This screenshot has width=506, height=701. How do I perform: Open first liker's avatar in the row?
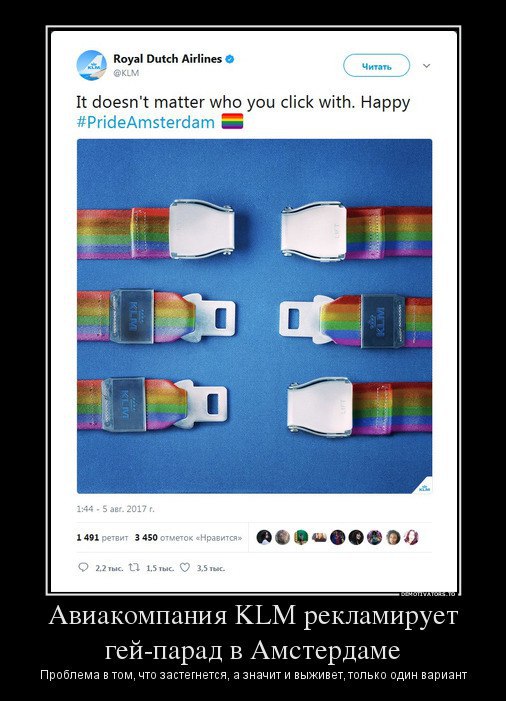264,537
